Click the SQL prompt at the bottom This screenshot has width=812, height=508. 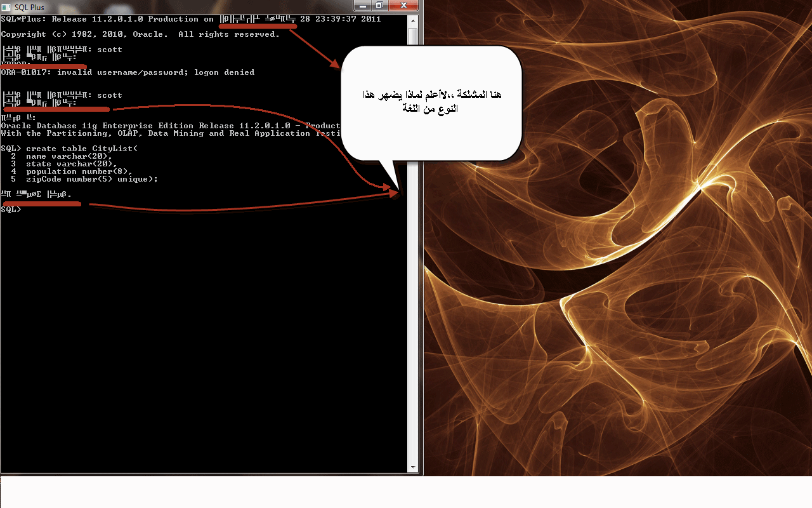[x=10, y=208]
